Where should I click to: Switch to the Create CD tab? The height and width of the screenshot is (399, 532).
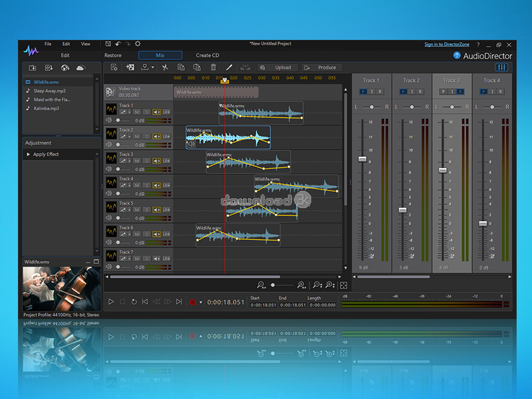click(x=207, y=55)
